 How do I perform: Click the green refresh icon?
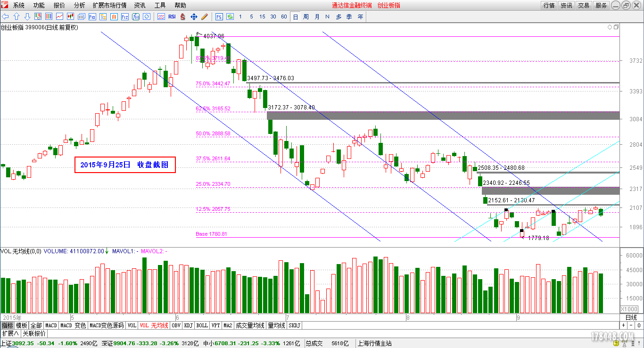(x=230, y=17)
